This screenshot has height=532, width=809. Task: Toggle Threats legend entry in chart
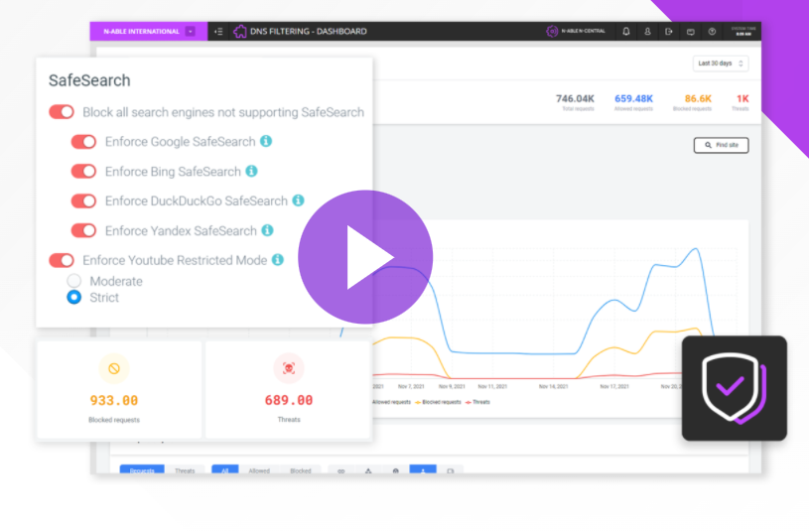click(477, 402)
